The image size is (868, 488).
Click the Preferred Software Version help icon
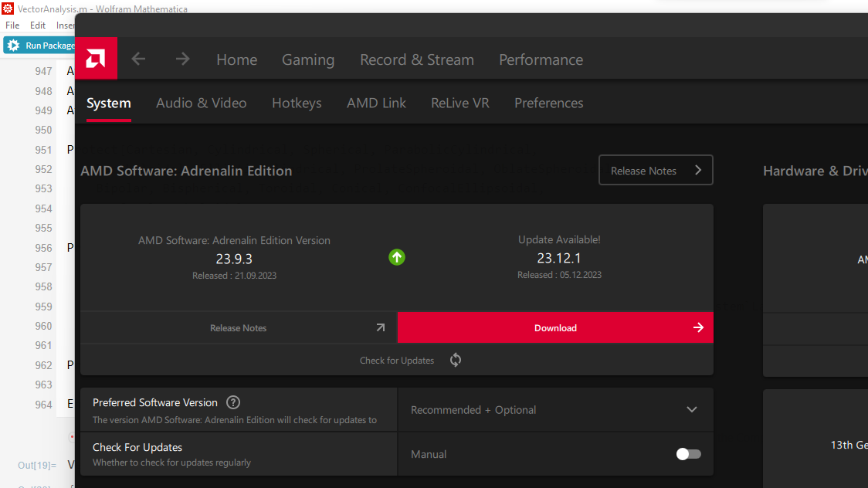pos(233,402)
